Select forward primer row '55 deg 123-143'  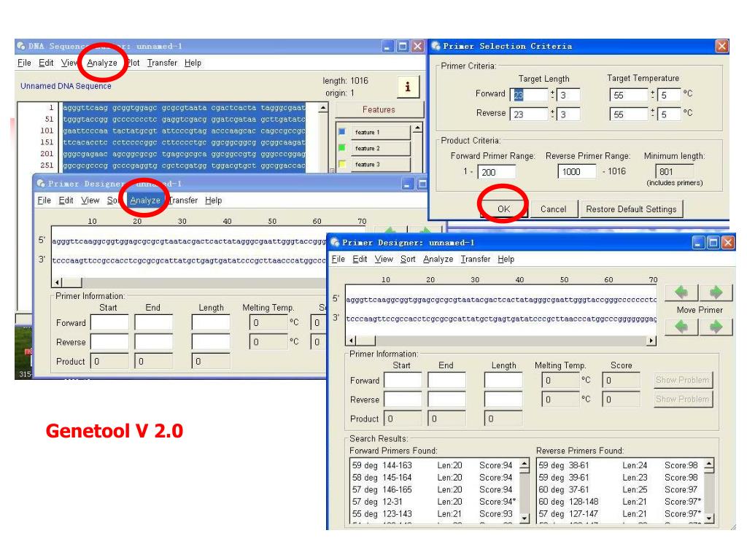(x=434, y=514)
